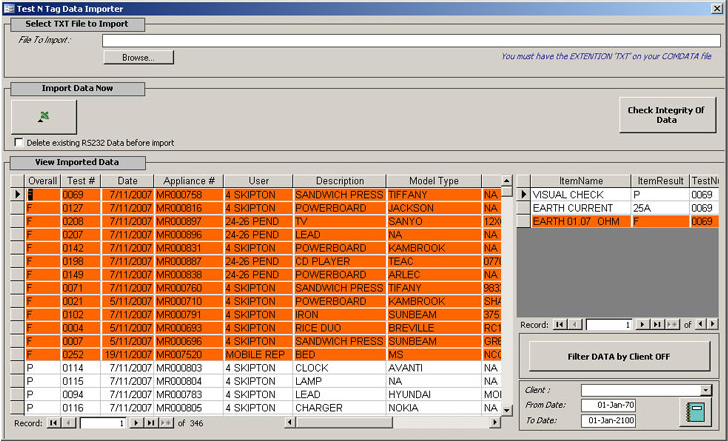
Task: Click the window title bar app icon
Action: coord(9,8)
